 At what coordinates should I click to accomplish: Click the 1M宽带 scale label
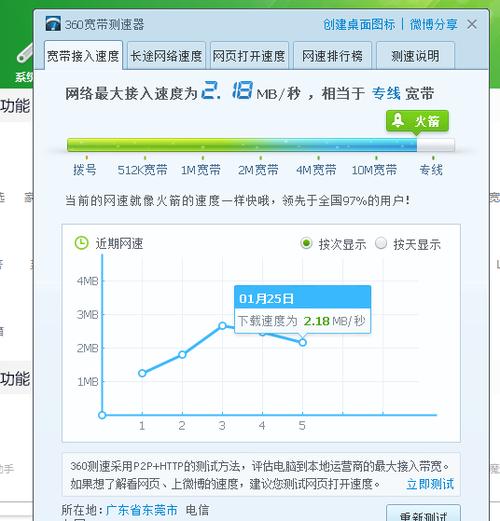pos(201,170)
